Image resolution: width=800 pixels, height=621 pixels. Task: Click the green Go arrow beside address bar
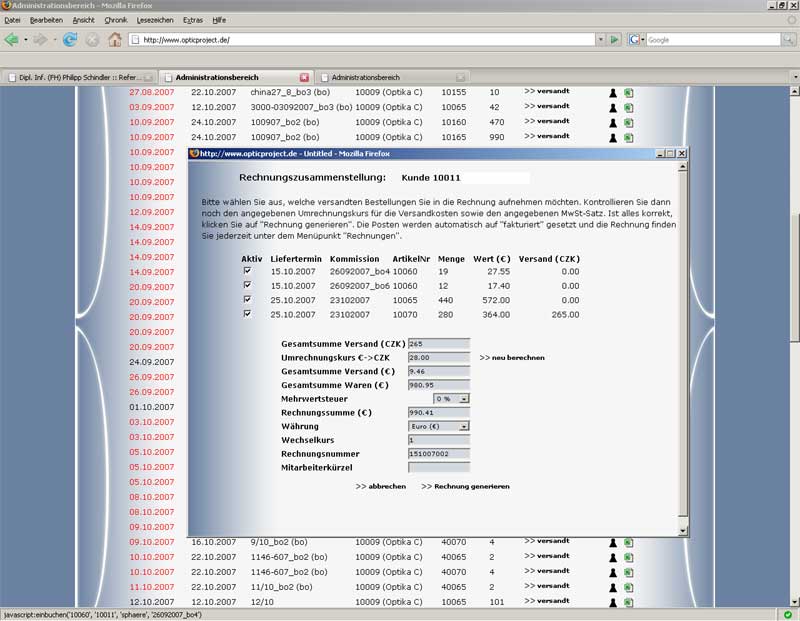click(x=615, y=40)
